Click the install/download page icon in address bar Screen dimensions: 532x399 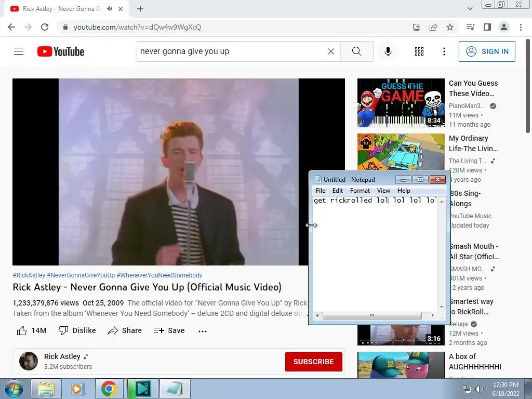tap(417, 27)
